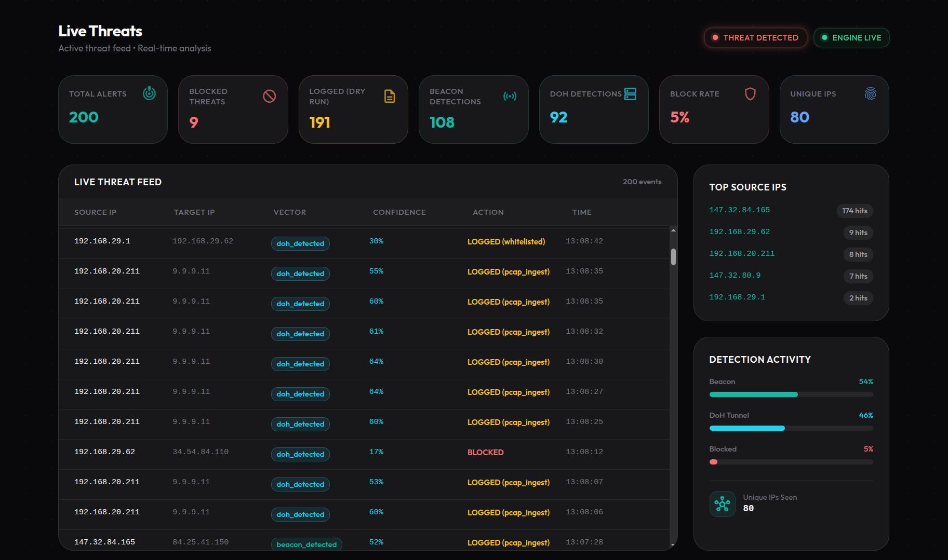
Task: Sort feed by Confidence column header
Action: (x=399, y=212)
